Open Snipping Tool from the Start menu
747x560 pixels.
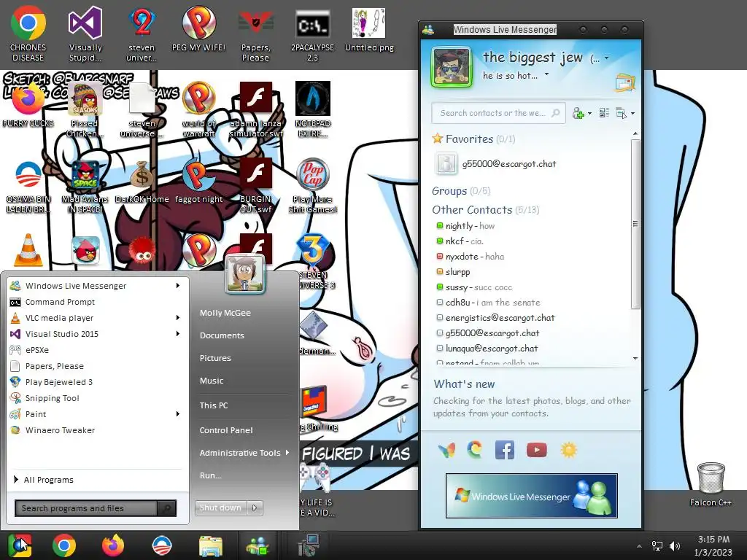coord(96,398)
